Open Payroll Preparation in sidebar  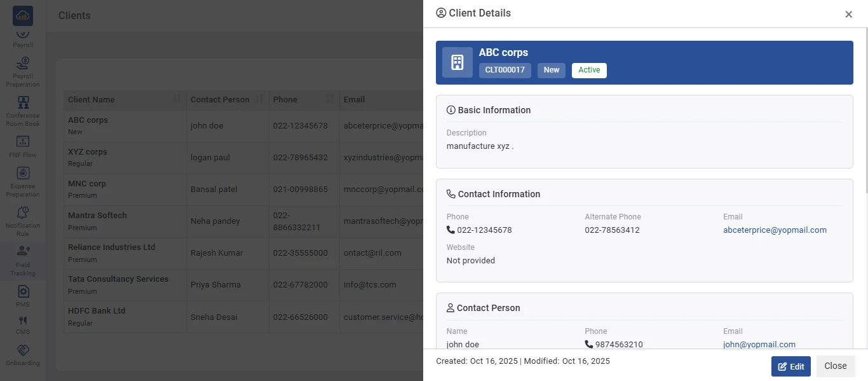pyautogui.click(x=23, y=71)
